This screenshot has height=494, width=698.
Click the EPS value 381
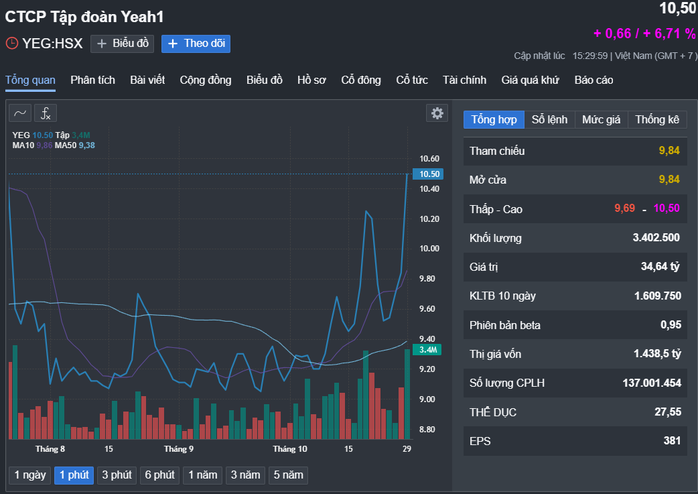point(672,441)
